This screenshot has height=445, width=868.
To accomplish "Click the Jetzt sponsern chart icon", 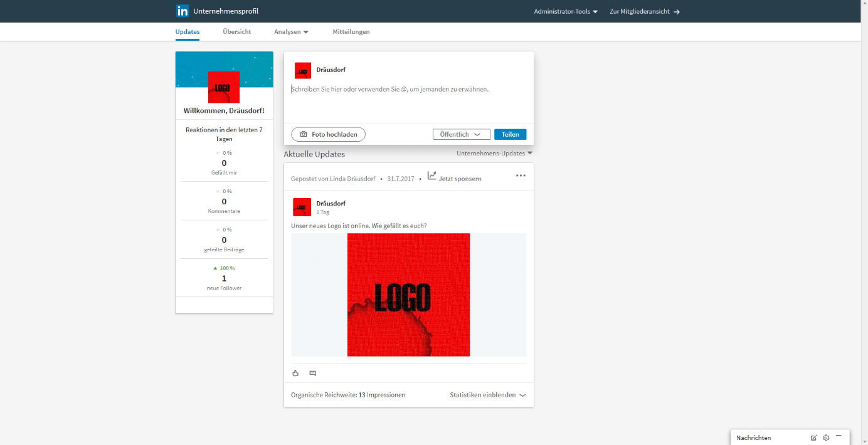I will (x=432, y=176).
